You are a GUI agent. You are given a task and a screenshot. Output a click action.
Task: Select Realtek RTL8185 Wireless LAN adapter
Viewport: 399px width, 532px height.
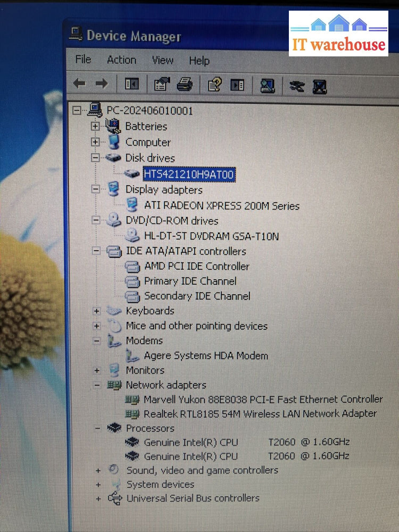coord(260,413)
